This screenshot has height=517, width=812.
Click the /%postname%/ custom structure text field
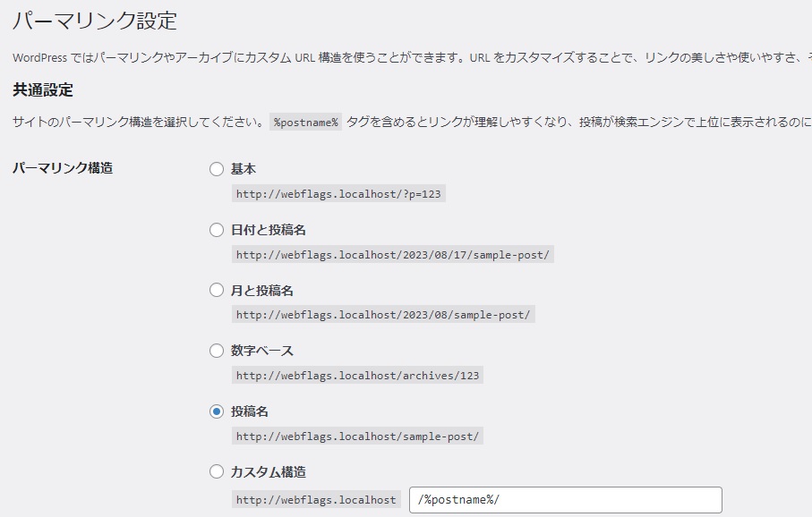[565, 500]
